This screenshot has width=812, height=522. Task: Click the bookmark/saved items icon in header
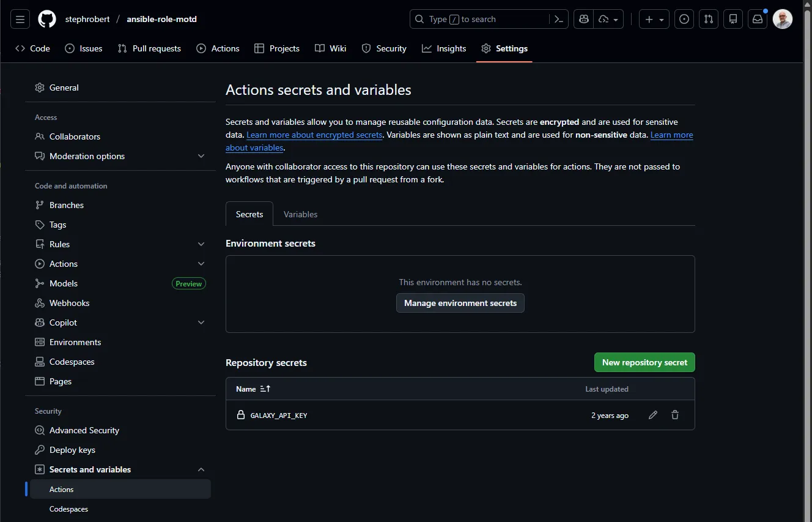click(x=733, y=19)
